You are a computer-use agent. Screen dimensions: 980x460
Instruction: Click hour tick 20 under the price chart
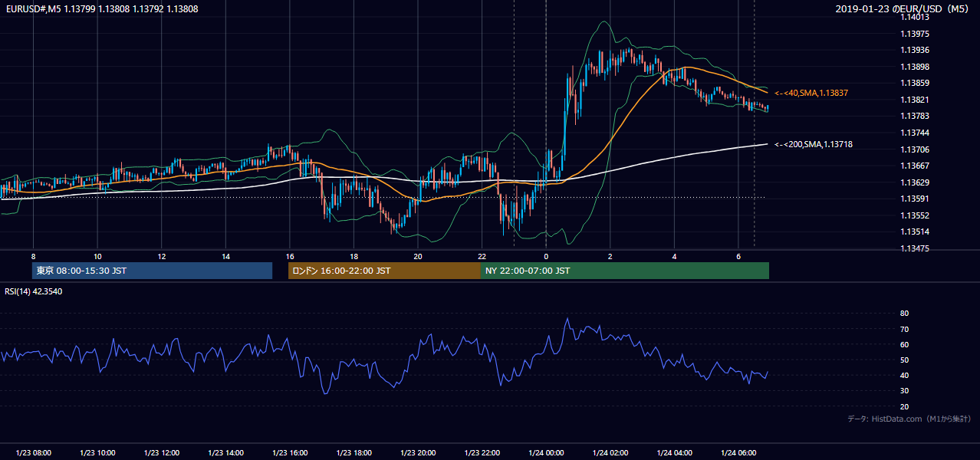418,256
